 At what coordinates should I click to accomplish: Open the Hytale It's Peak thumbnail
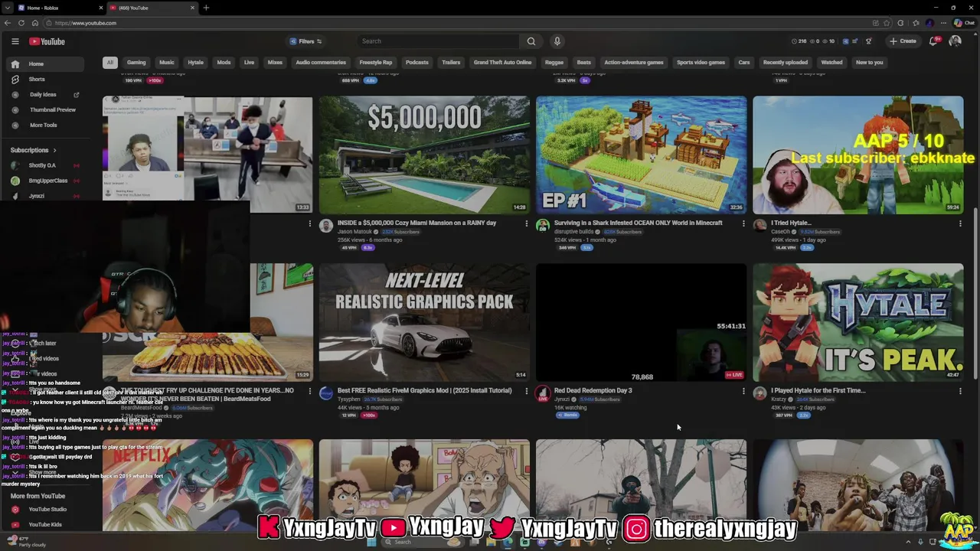[857, 322]
